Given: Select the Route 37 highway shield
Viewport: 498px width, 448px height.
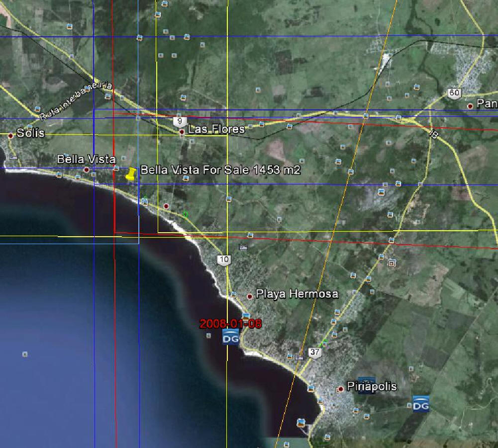Looking at the screenshot, I should pyautogui.click(x=315, y=353).
